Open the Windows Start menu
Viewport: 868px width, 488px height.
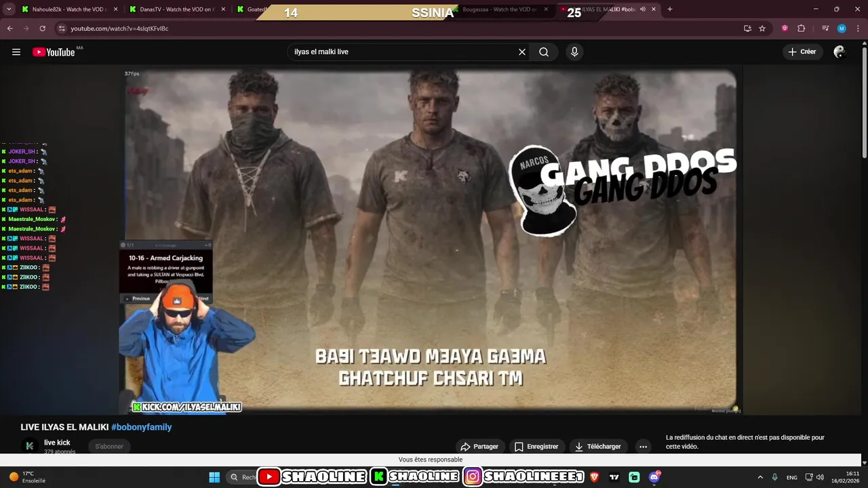click(214, 477)
